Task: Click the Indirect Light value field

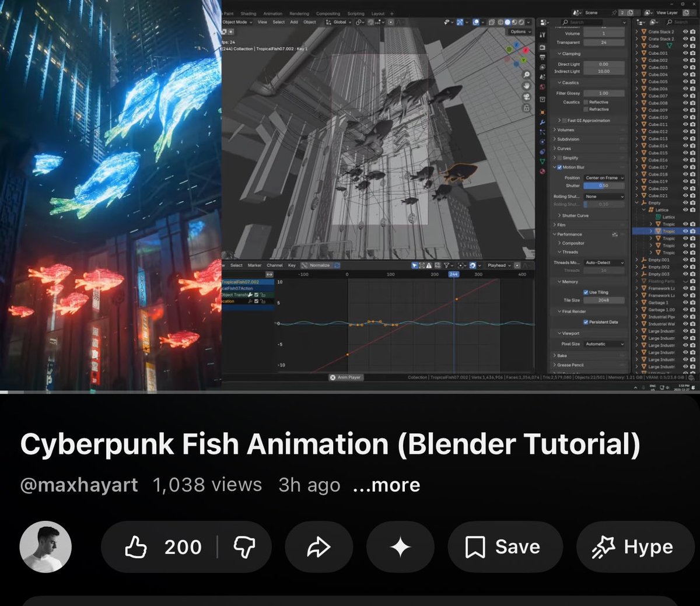Action: pos(604,71)
